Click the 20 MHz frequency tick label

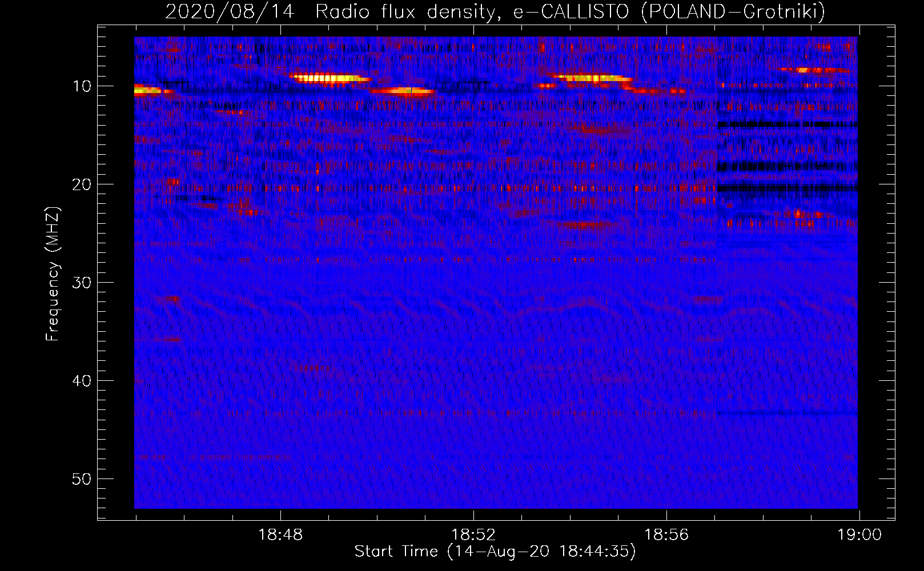[82, 184]
